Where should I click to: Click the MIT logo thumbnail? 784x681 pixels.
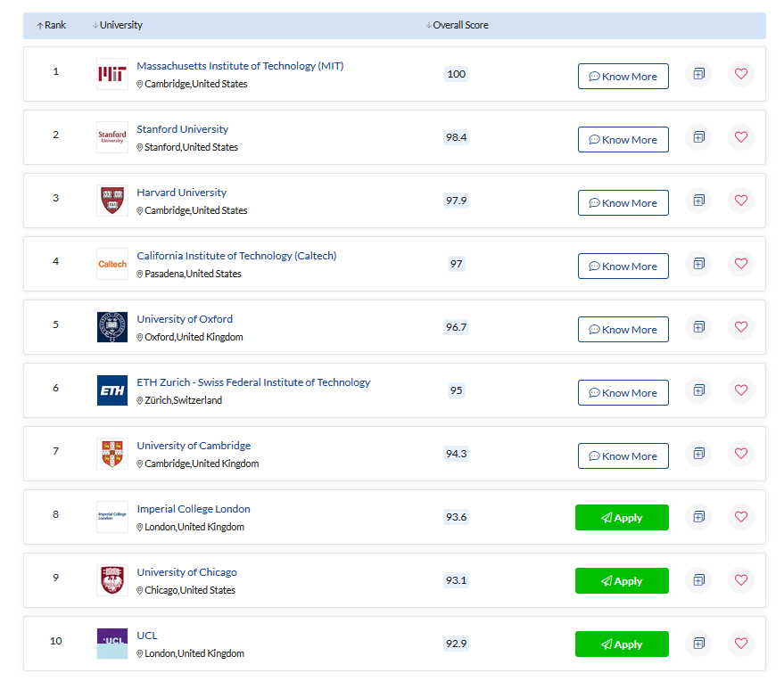112,74
